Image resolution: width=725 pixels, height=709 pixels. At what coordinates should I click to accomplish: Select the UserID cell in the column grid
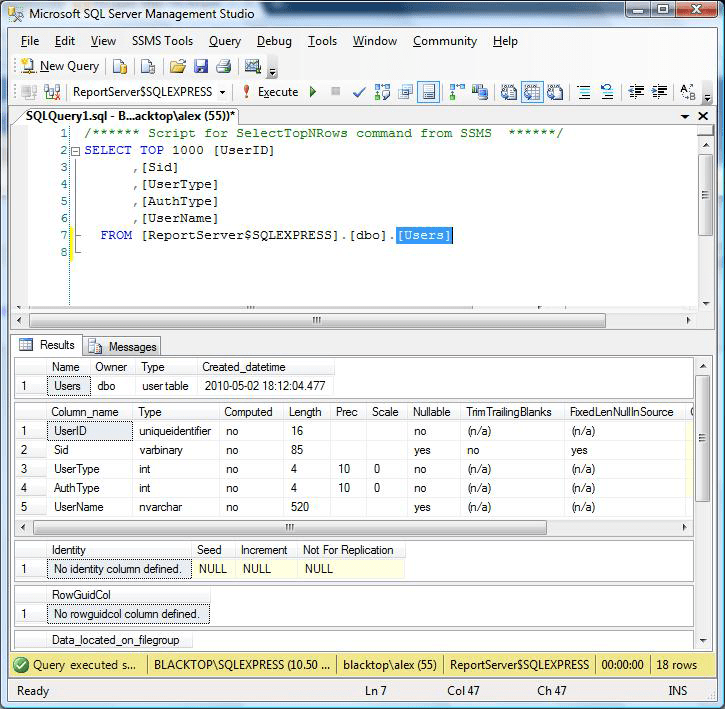(x=90, y=431)
